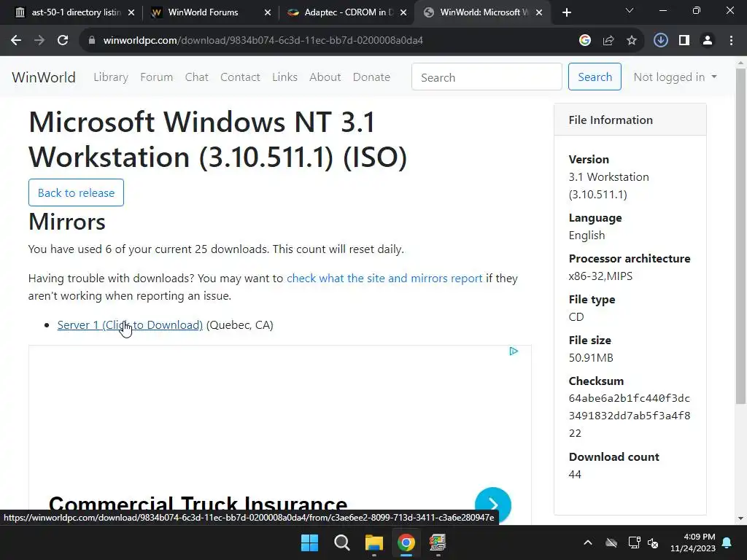This screenshot has height=560, width=747.
Task: Open the Windows Start menu
Action: (309, 542)
